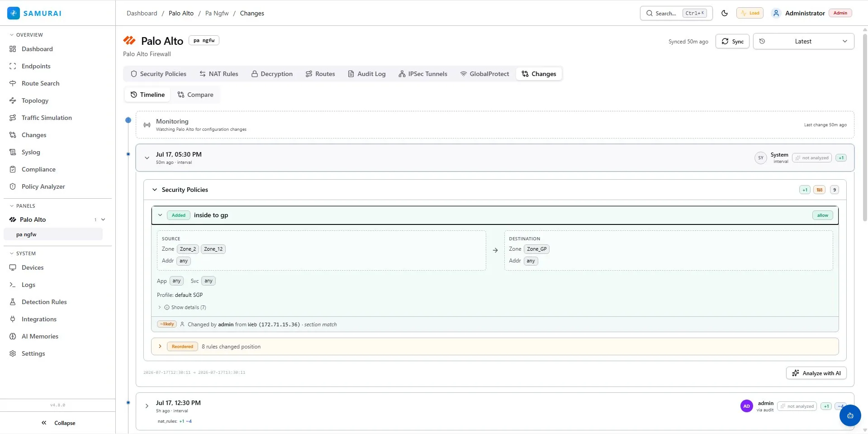
Task: Collapse the Added inside to gp rule
Action: [x=160, y=215]
